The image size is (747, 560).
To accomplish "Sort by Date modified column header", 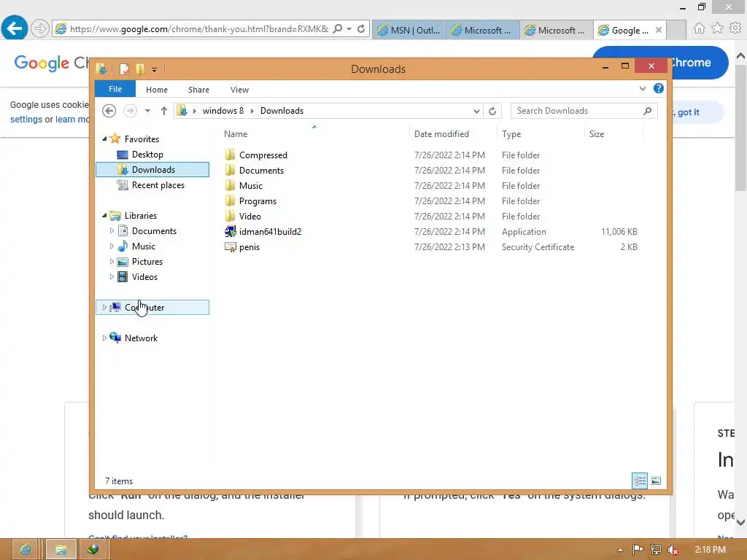I will (452, 134).
